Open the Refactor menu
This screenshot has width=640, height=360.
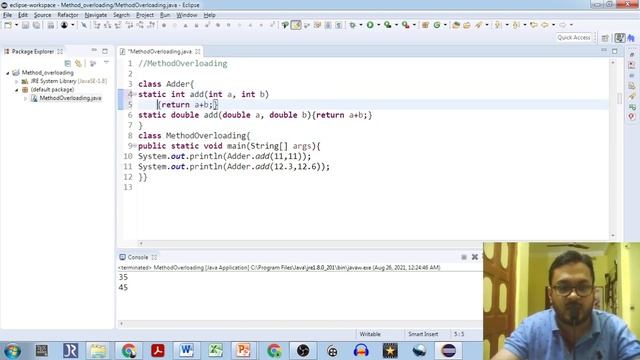point(68,15)
